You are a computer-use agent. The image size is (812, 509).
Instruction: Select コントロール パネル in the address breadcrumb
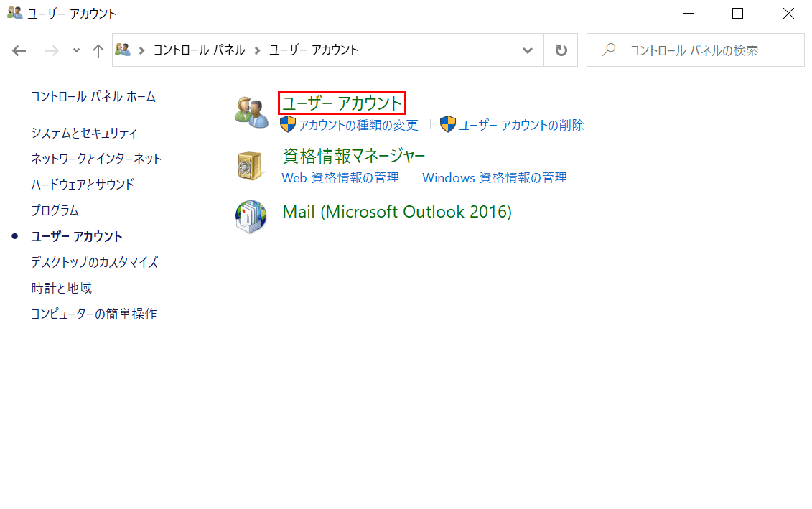200,50
